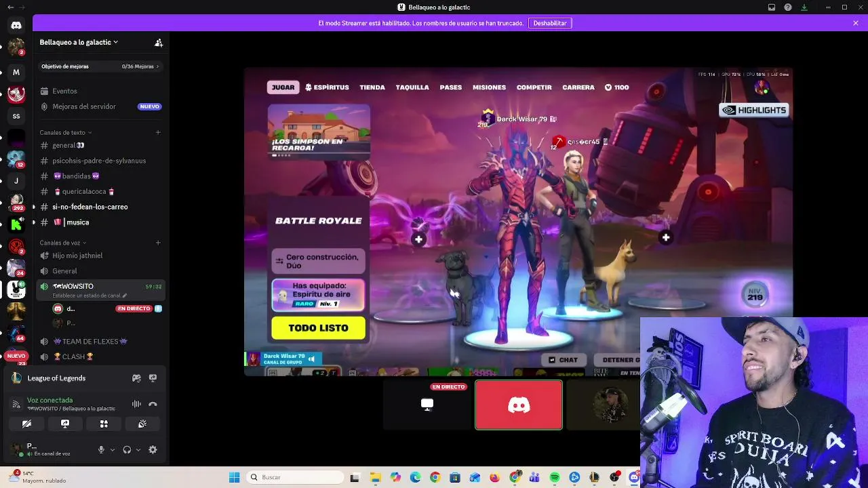The image size is (868, 488).
Task: Open musica text channel
Action: 101,222
